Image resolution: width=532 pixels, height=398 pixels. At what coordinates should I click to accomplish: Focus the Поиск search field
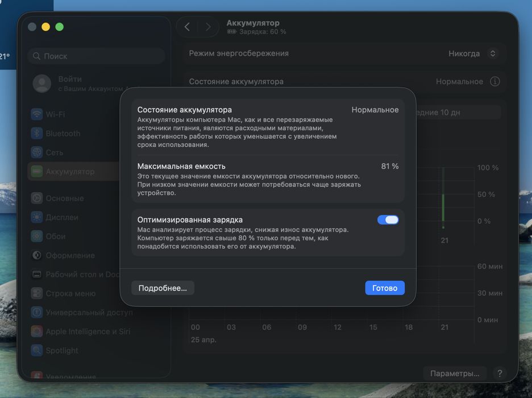click(x=97, y=56)
